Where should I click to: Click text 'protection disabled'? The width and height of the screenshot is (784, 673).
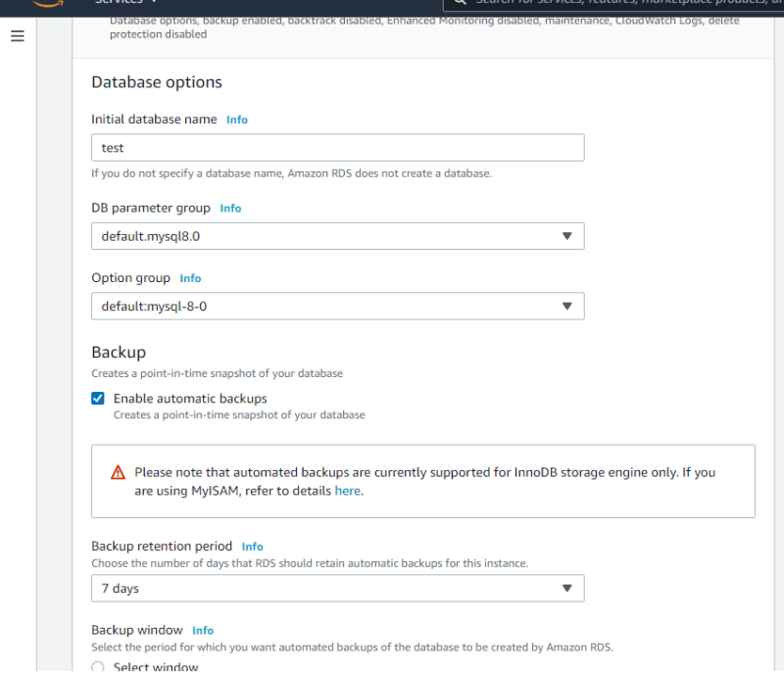[158, 34]
